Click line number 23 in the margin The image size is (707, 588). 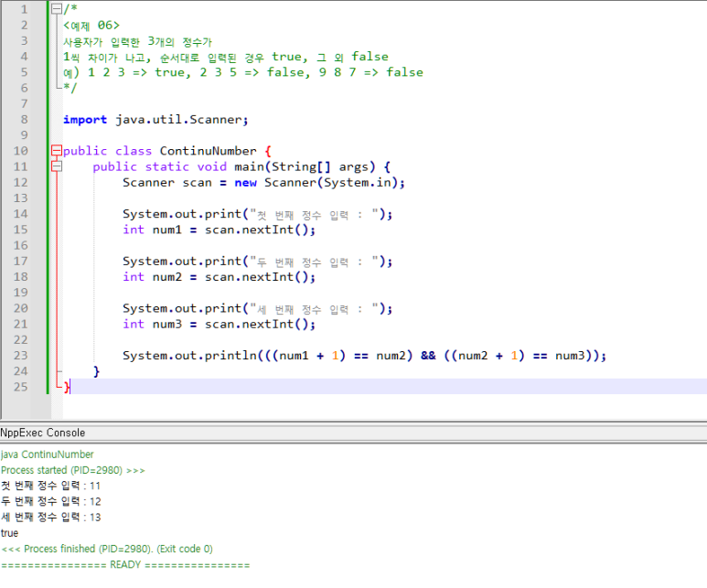20,356
